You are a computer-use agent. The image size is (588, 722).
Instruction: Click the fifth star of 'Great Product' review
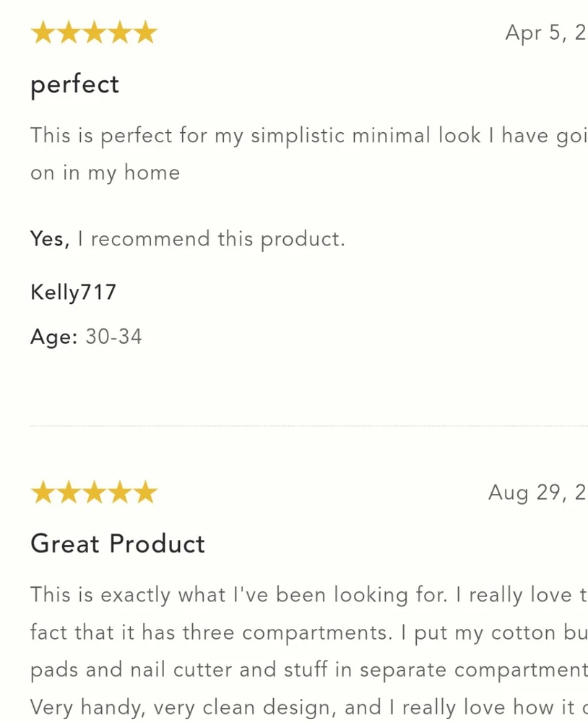point(146,492)
